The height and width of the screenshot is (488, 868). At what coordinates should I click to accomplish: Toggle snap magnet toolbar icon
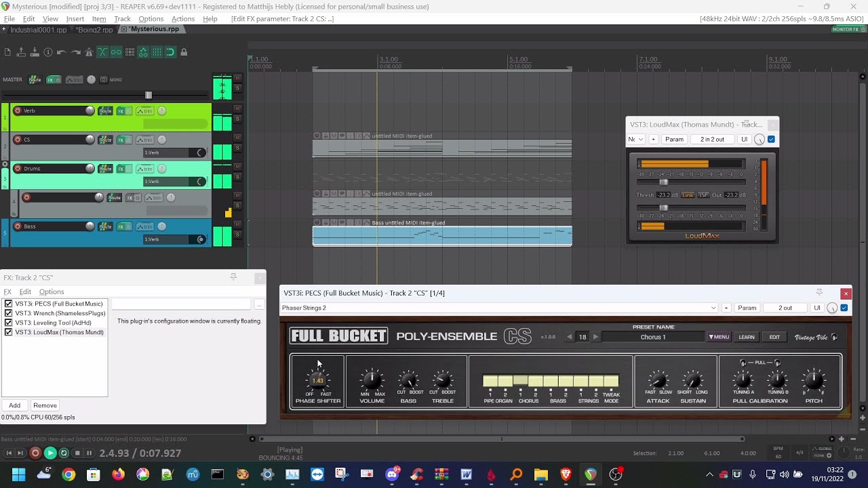pos(170,52)
